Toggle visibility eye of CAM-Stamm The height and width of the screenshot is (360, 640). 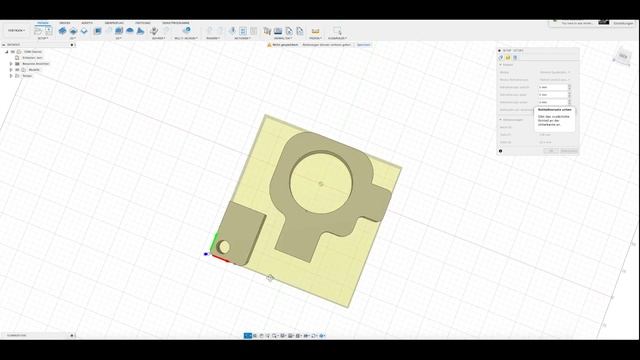click(13, 52)
